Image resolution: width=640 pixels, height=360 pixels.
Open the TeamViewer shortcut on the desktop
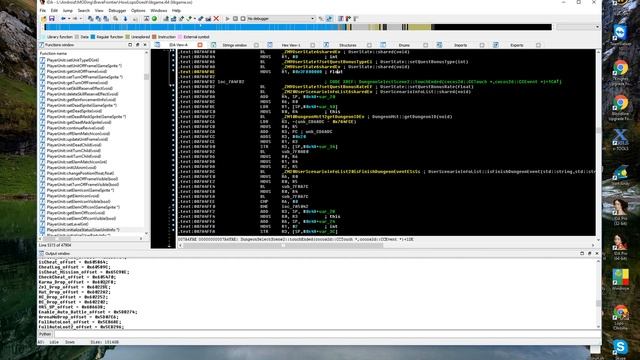(x=620, y=33)
